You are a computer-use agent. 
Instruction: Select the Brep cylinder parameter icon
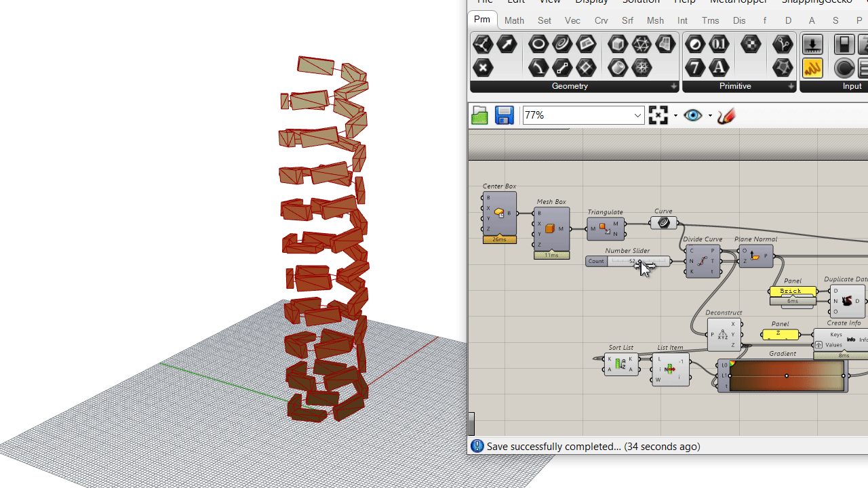pyautogui.click(x=618, y=68)
